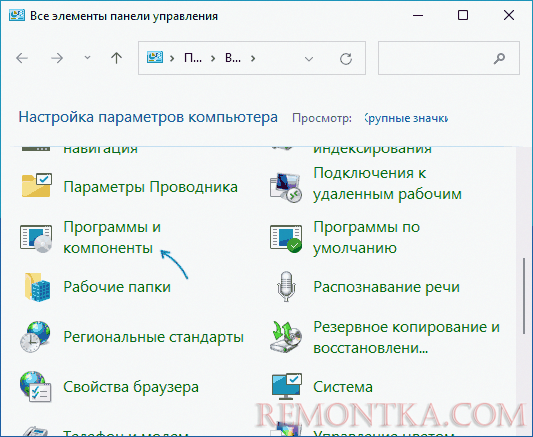Open Резервное копирование и восстановление link

click(407, 337)
